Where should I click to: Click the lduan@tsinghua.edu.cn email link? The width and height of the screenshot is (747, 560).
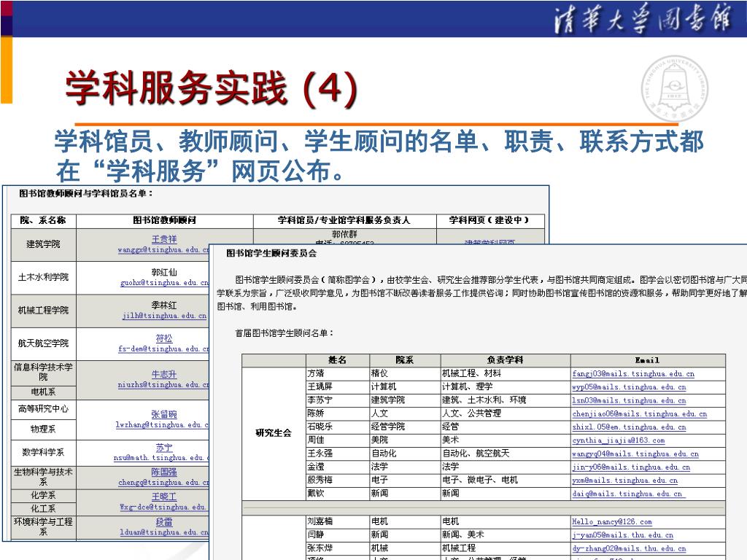(x=164, y=532)
